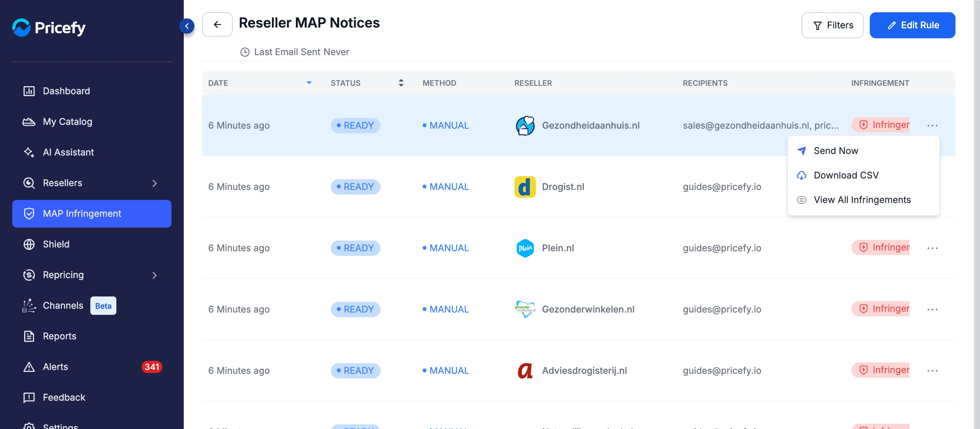Click the 341 alerts counter badge
980x429 pixels.
tap(152, 367)
